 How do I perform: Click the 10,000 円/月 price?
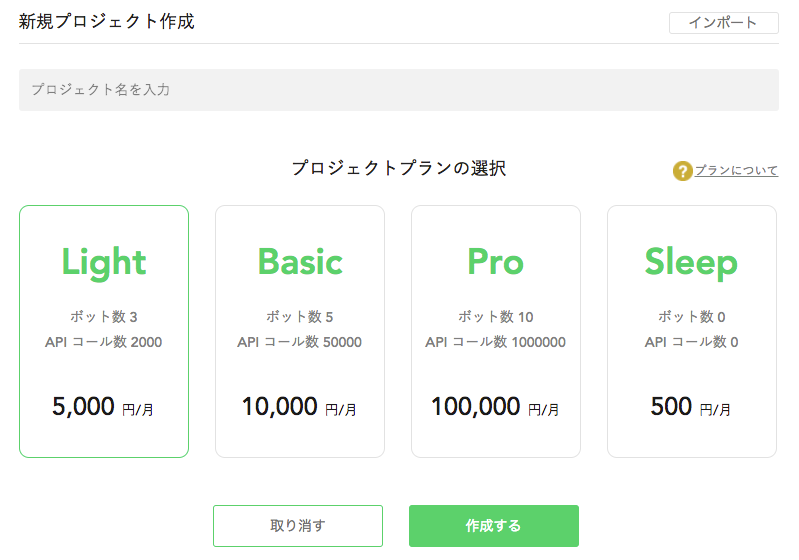point(299,407)
